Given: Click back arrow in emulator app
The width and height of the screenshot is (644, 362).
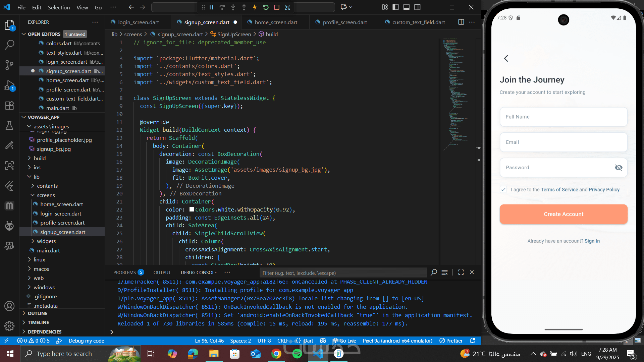Looking at the screenshot, I should pyautogui.click(x=506, y=58).
